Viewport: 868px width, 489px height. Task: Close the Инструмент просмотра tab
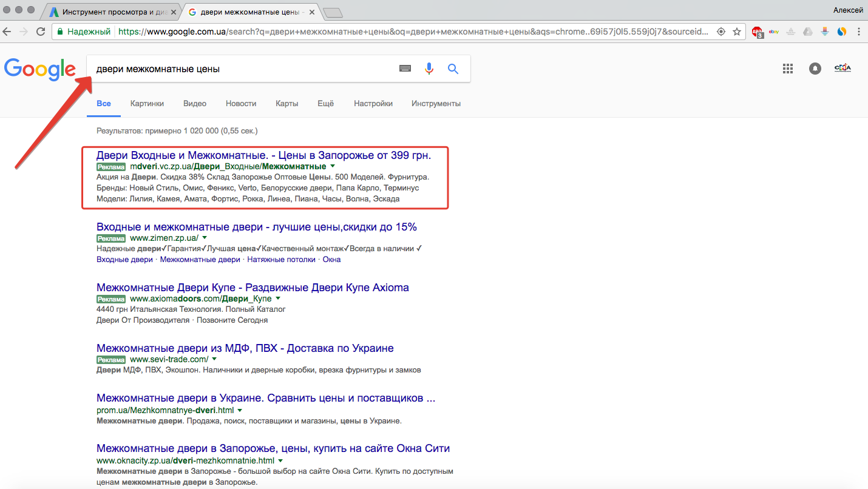pos(174,12)
